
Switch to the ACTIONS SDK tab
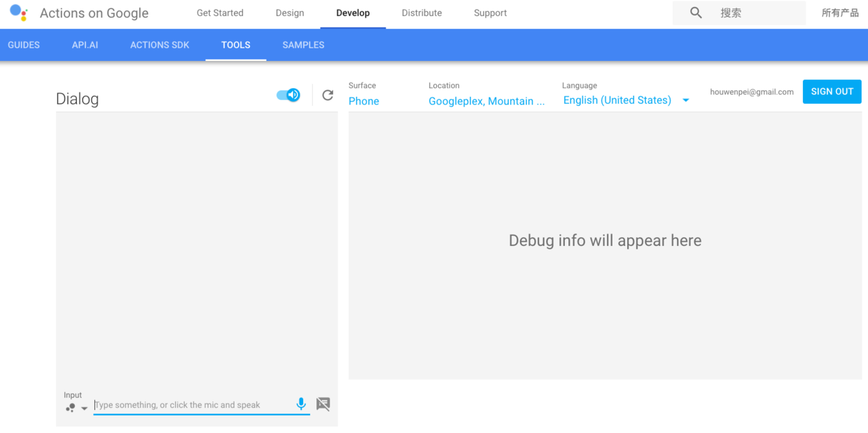[160, 45]
